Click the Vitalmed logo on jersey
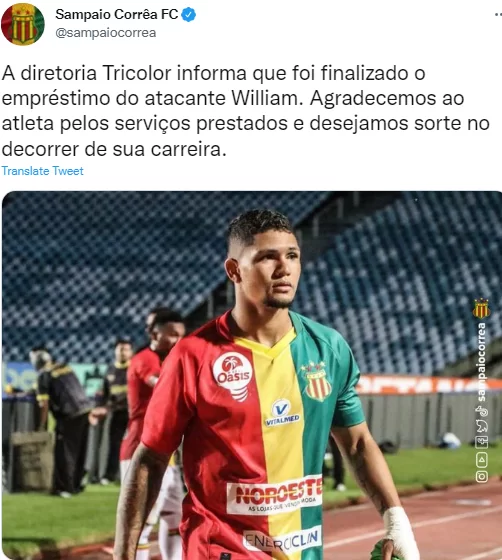This screenshot has width=502, height=560. (282, 413)
